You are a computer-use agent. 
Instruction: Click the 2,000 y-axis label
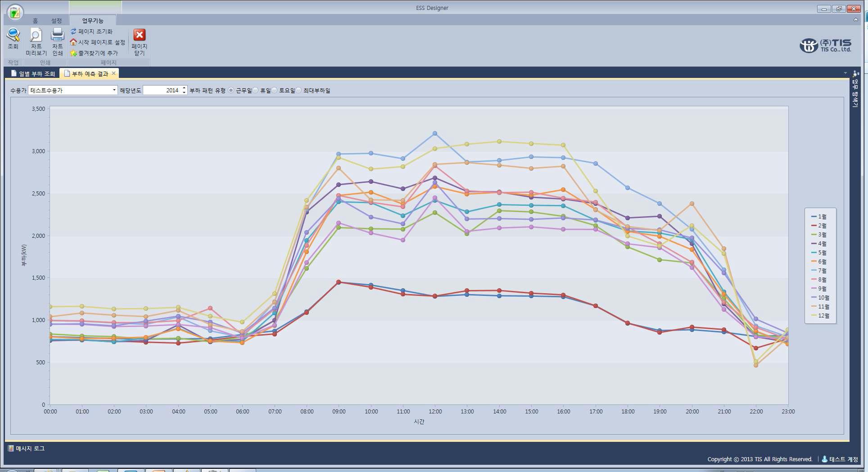(38, 236)
